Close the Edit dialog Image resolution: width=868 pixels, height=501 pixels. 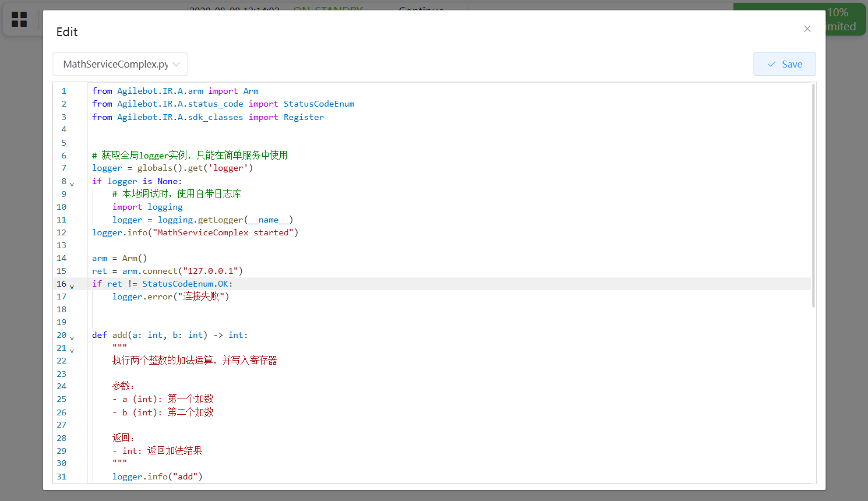pyautogui.click(x=807, y=29)
